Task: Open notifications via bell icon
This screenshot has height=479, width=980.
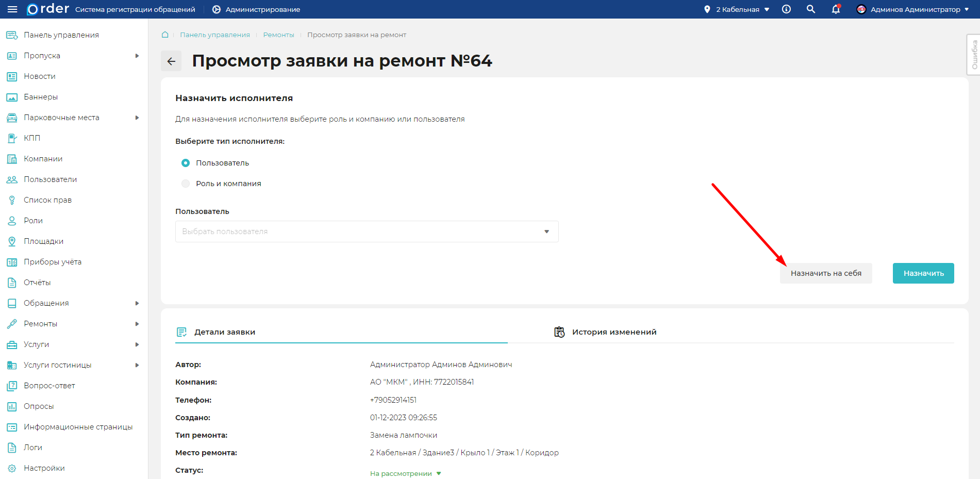Action: [835, 9]
